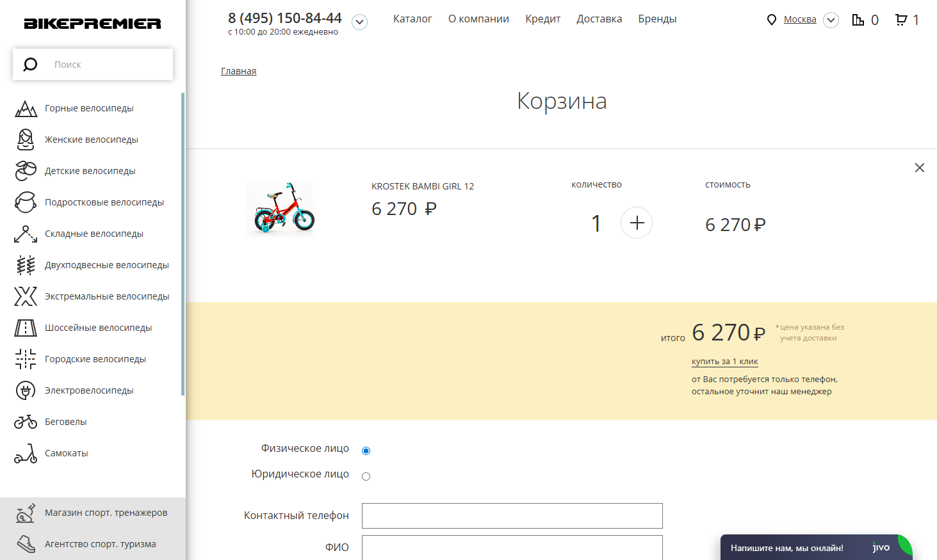Click the ФИО input field
The height and width of the screenshot is (560, 937).
pos(512,548)
